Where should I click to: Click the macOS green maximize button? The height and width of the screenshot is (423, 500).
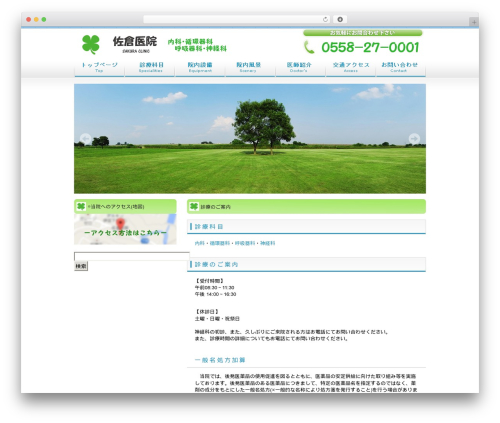click(x=44, y=19)
